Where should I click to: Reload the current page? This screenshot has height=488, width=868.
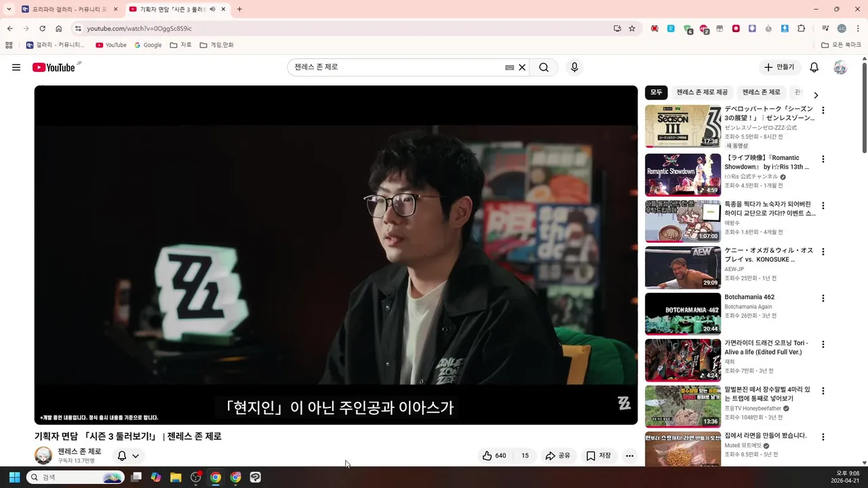[42, 28]
